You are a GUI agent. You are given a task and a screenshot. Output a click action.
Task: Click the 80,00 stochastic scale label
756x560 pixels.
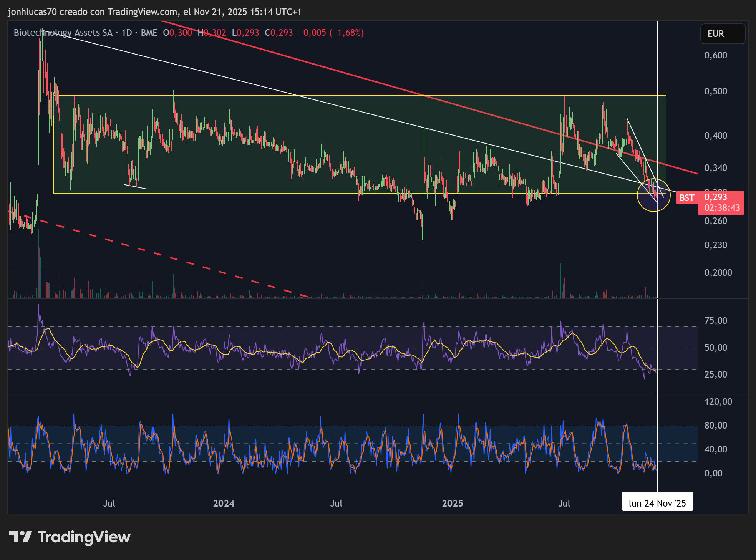point(715,426)
